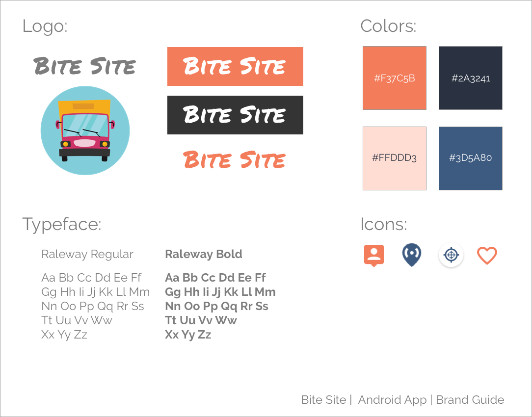Click the orange heart favorite icon
The width and height of the screenshot is (532, 417).
pyautogui.click(x=487, y=256)
